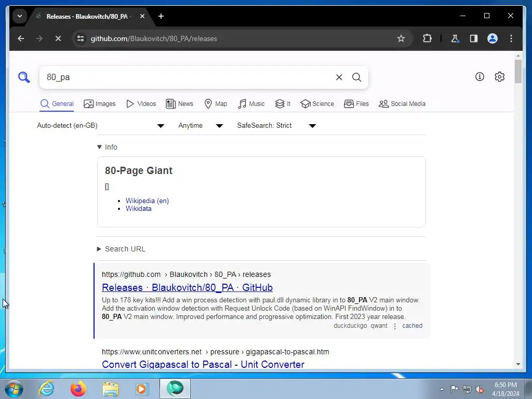Viewport: 532px width, 399px height.
Task: Open Releases · Blaukovitch/80_PA · GitHub result
Action: pyautogui.click(x=187, y=287)
